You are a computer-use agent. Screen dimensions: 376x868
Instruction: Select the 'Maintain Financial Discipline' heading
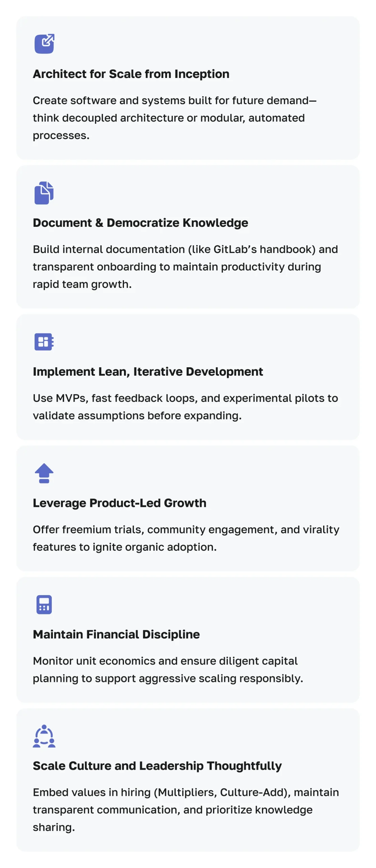coord(116,634)
